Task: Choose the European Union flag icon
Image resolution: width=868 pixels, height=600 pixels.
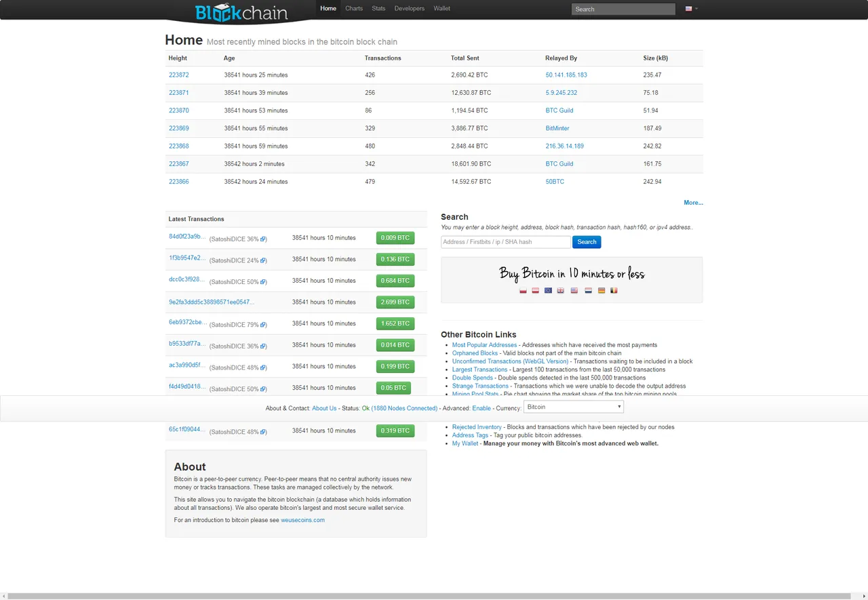Action: (548, 290)
